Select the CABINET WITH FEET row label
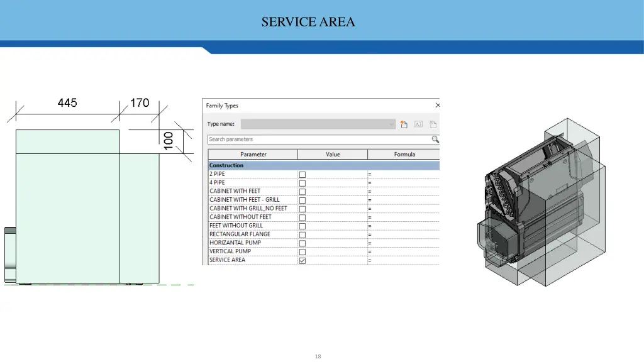This screenshot has height=362, width=644. click(x=235, y=191)
